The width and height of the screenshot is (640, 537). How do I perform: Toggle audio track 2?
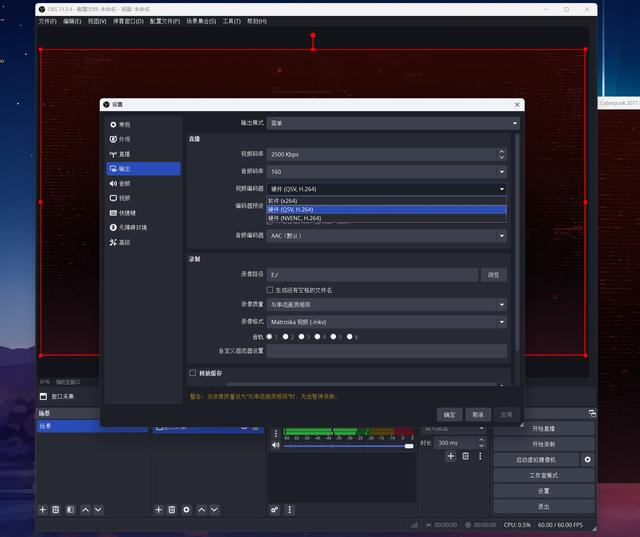point(285,337)
